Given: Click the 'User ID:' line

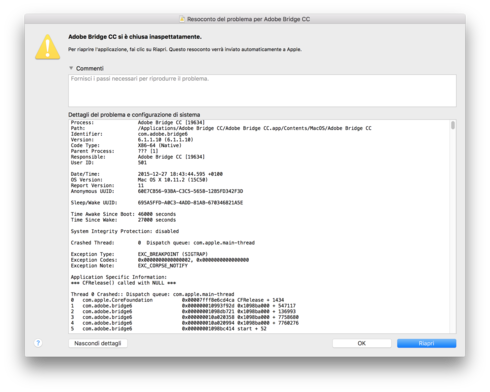Looking at the screenshot, I should click(x=109, y=163).
